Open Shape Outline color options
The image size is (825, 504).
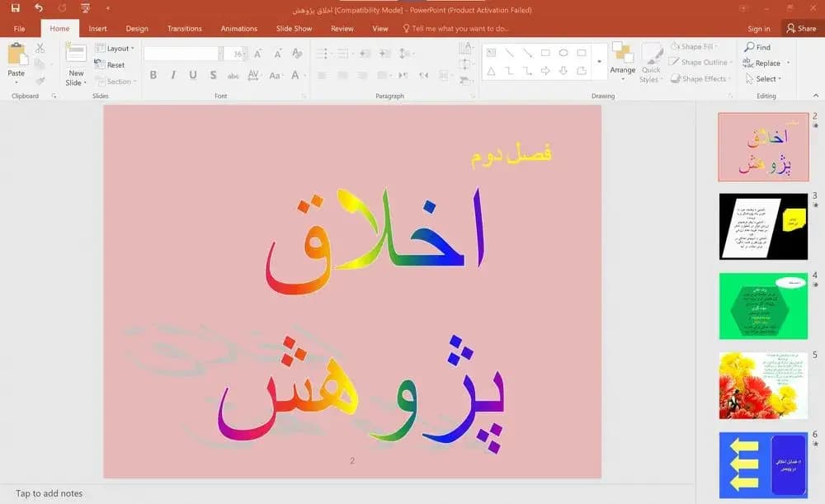[700, 62]
